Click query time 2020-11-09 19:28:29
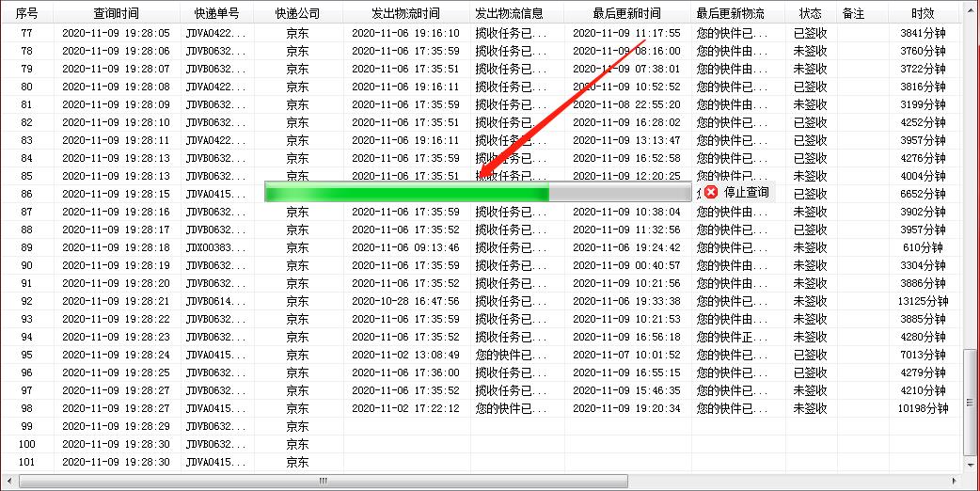This screenshot has width=980, height=491. point(117,427)
